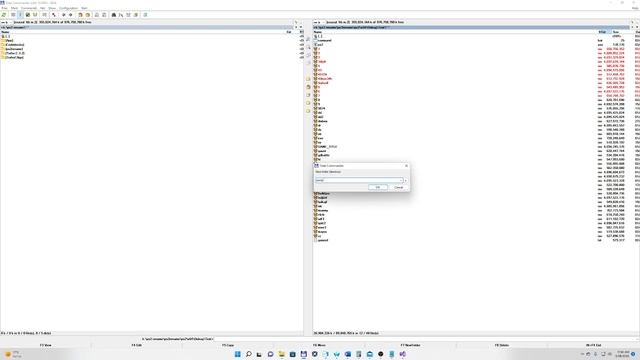Open the Commands menu
This screenshot has width=640, height=360.
click(x=29, y=8)
